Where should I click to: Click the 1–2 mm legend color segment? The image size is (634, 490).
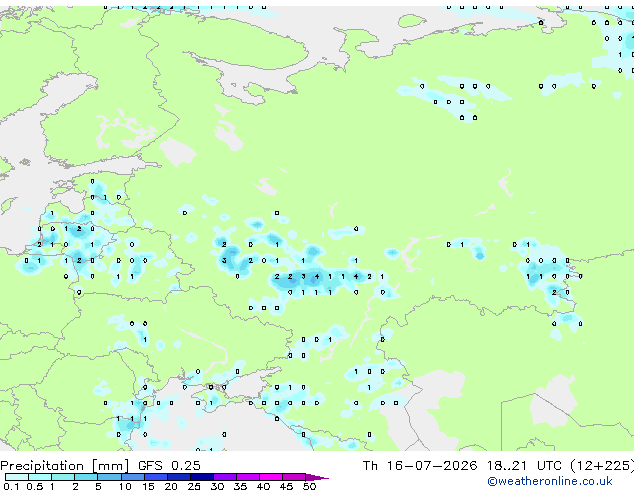click(x=63, y=477)
